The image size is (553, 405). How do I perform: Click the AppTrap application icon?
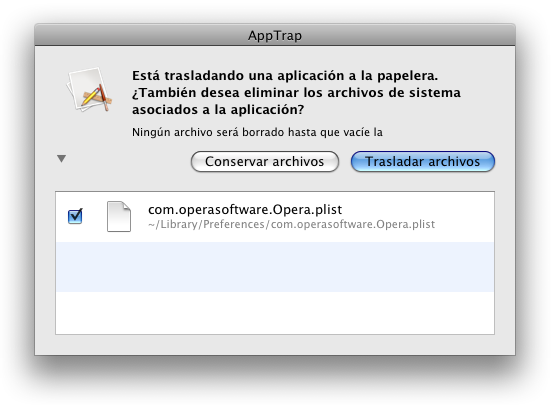(90, 90)
